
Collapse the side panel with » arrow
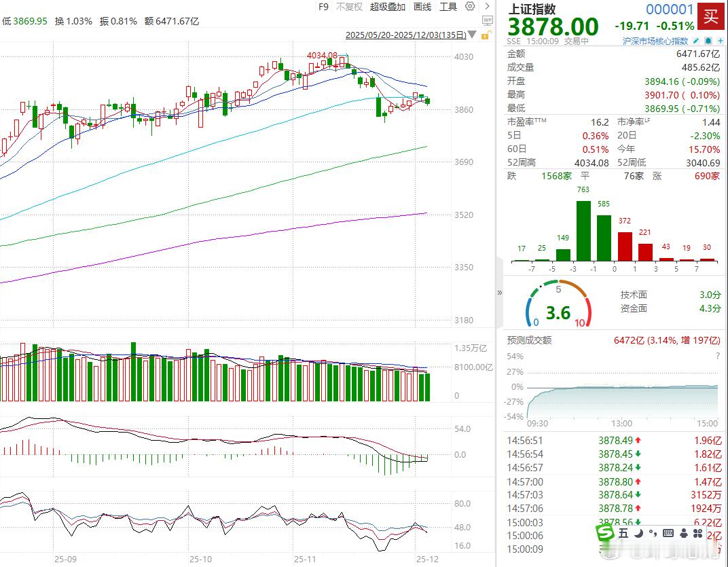[x=500, y=293]
